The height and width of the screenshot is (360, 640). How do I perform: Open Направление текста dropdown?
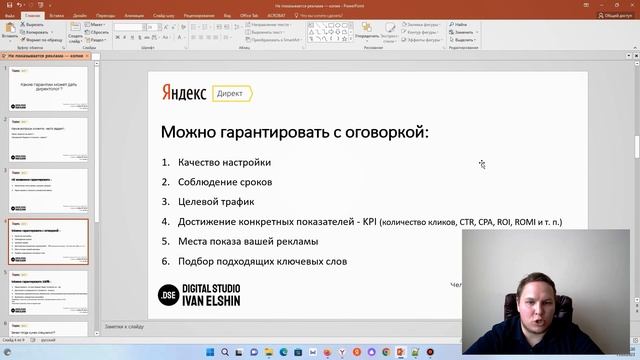click(x=269, y=25)
